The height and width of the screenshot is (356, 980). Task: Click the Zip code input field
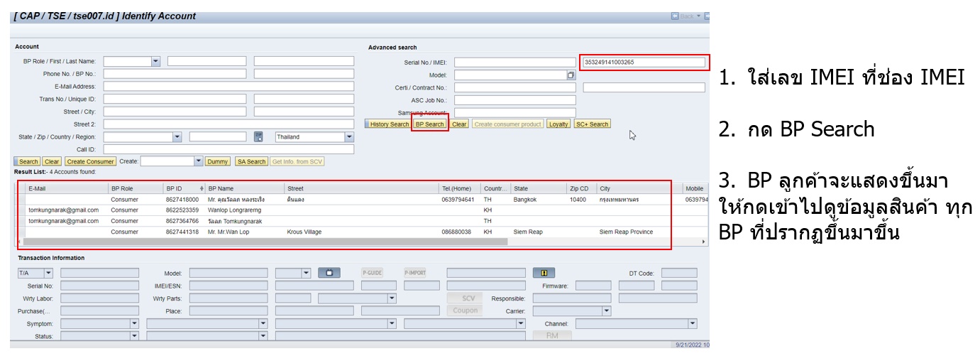(x=218, y=137)
